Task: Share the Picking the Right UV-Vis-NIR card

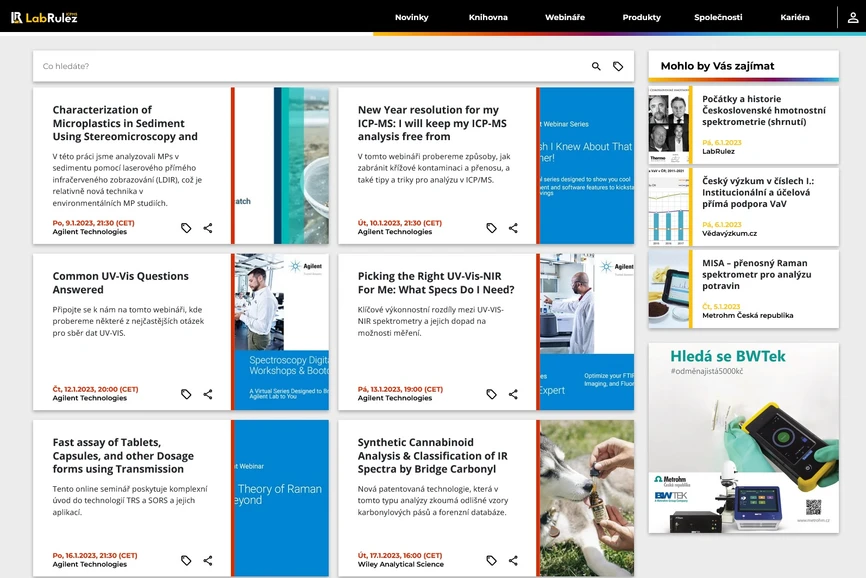Action: click(513, 394)
